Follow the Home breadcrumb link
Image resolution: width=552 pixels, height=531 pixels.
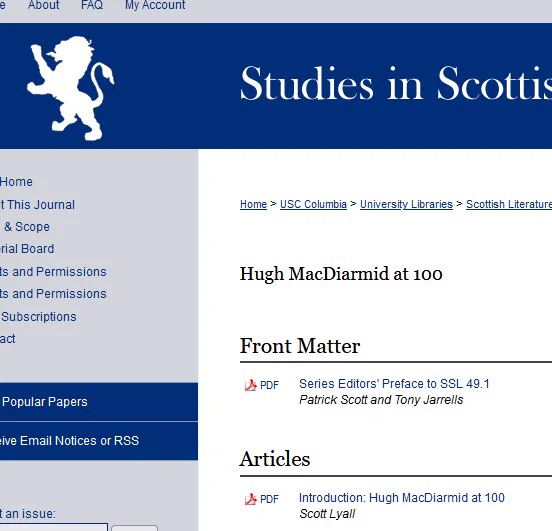[x=253, y=204]
